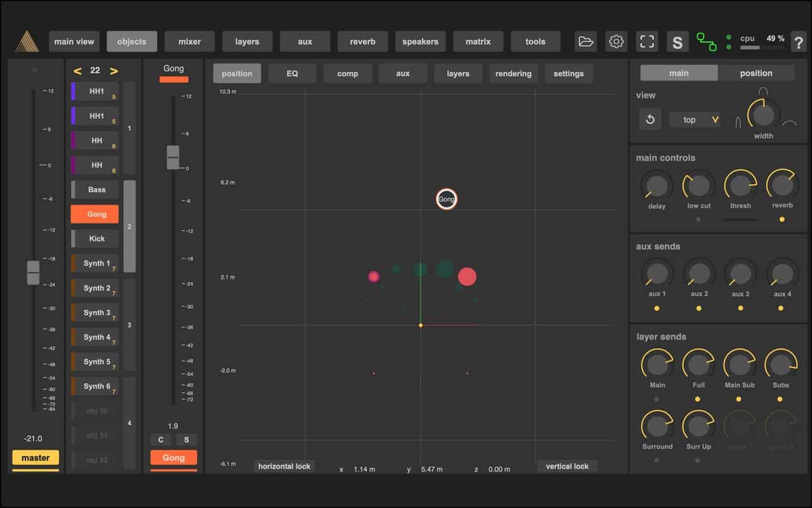The width and height of the screenshot is (812, 508).
Task: Reset view with the circular arrow icon
Action: coord(650,119)
